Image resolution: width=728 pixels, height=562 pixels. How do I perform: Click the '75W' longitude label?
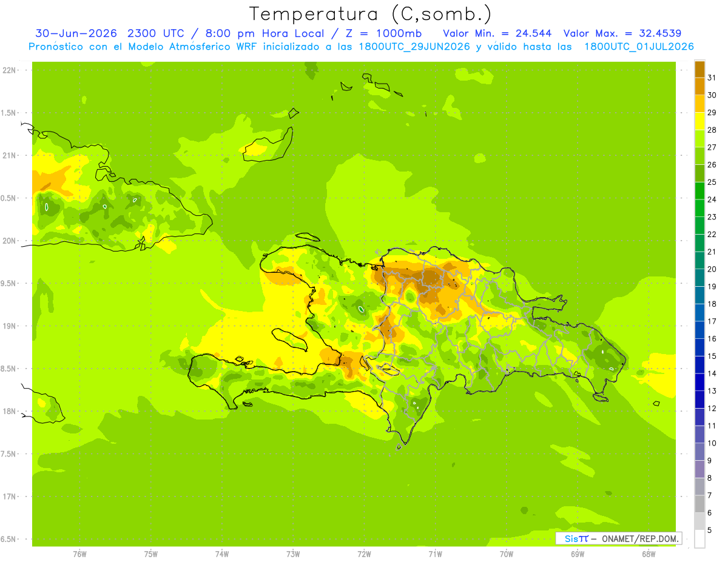coord(150,554)
